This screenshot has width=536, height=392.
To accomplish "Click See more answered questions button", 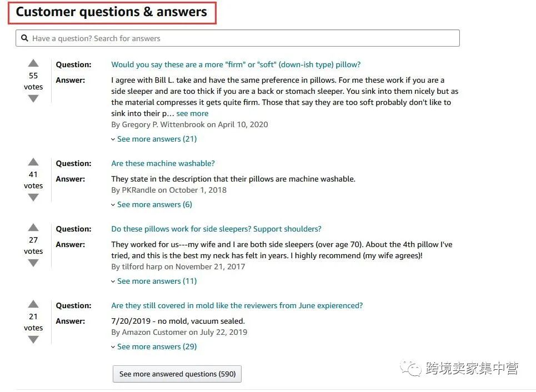I will pyautogui.click(x=177, y=374).
